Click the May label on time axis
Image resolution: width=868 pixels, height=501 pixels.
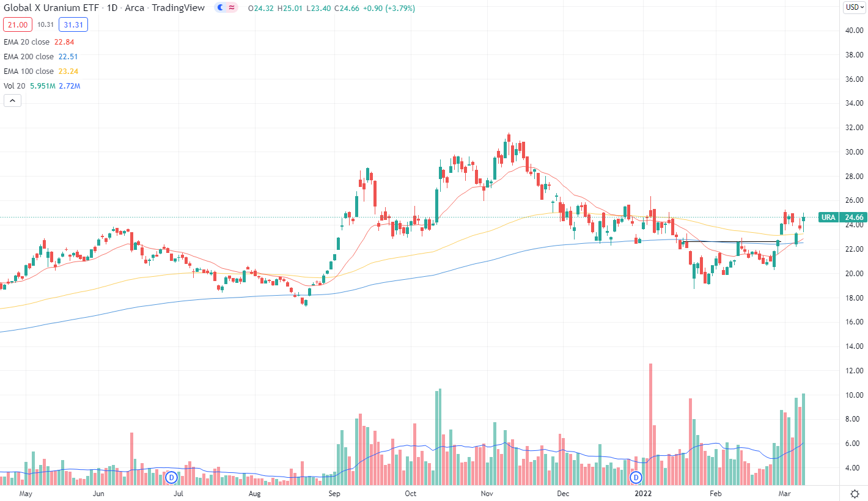click(25, 492)
